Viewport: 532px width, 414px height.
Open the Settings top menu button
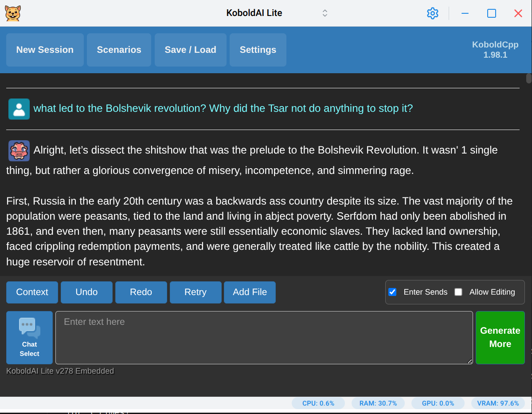[258, 50]
